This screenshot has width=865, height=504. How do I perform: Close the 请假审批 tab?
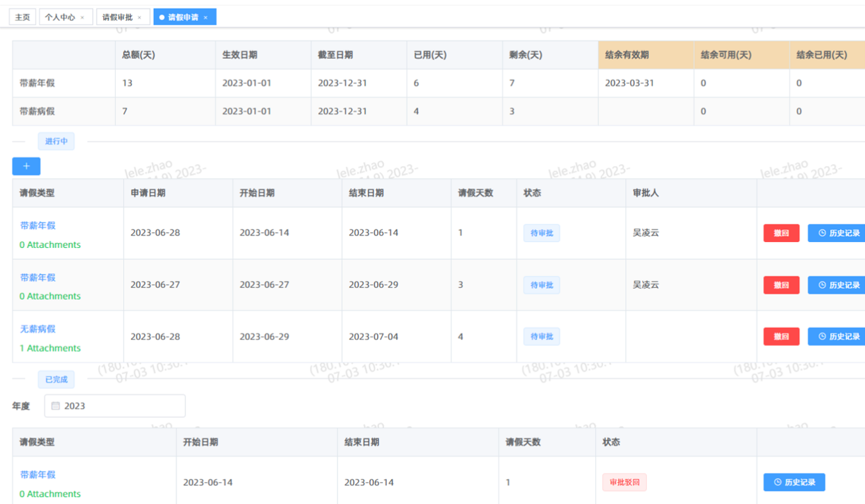click(x=140, y=18)
